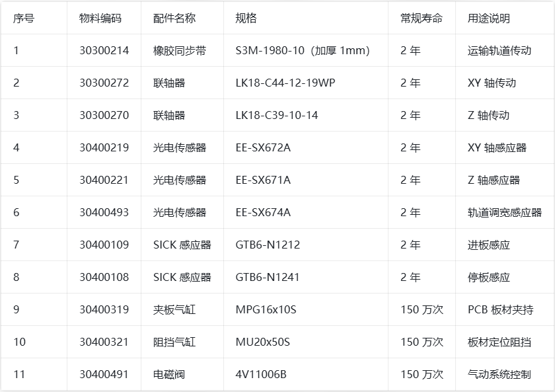
Task: Click SICK 感应器 in row with GTB6-N1241
Action: tap(182, 277)
